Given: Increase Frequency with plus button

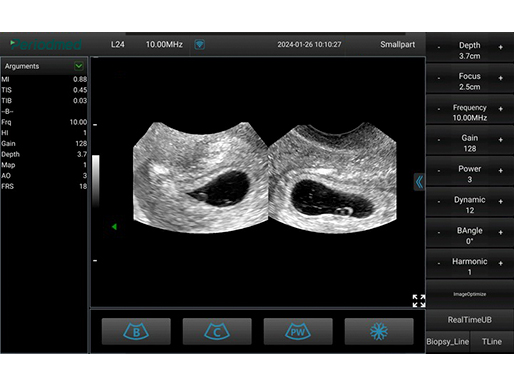Looking at the screenshot, I should click(x=500, y=109).
